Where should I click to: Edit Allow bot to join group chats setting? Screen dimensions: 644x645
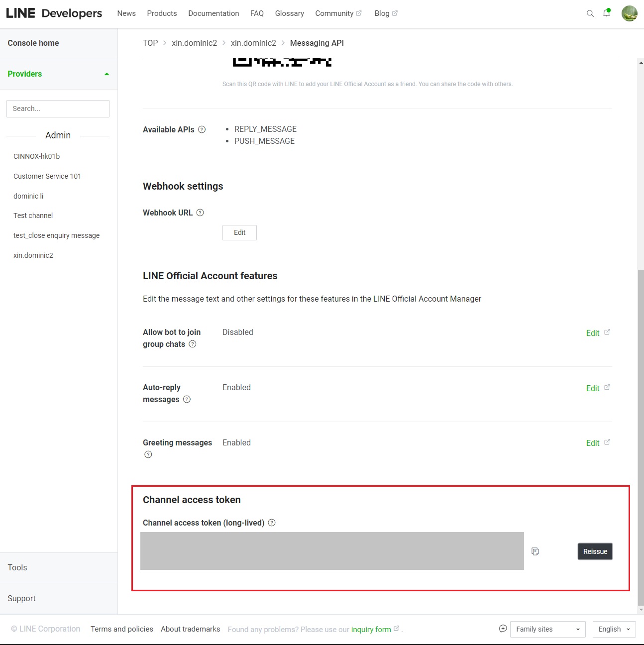593,333
